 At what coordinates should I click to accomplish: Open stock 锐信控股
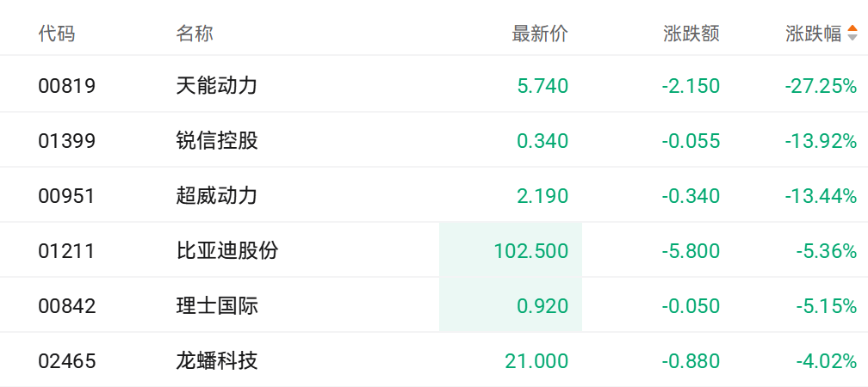217,141
